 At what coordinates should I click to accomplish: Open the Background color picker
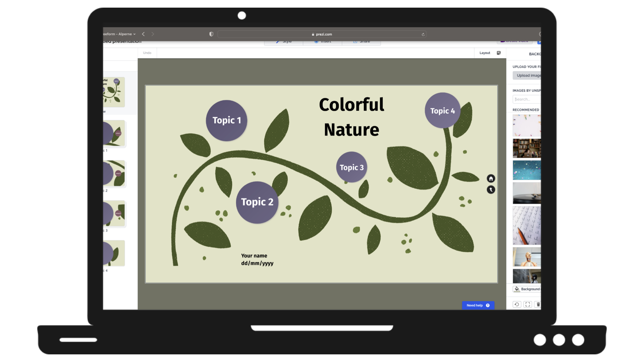pyautogui.click(x=527, y=289)
